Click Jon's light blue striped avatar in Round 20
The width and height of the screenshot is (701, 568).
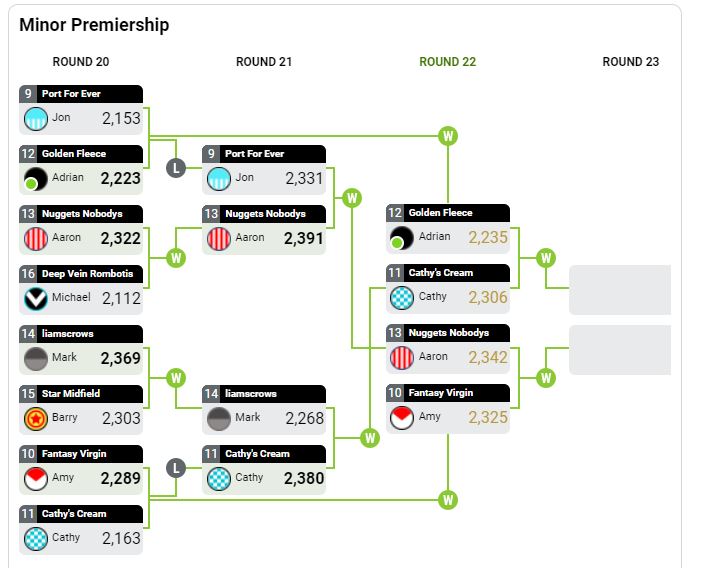[x=36, y=118]
